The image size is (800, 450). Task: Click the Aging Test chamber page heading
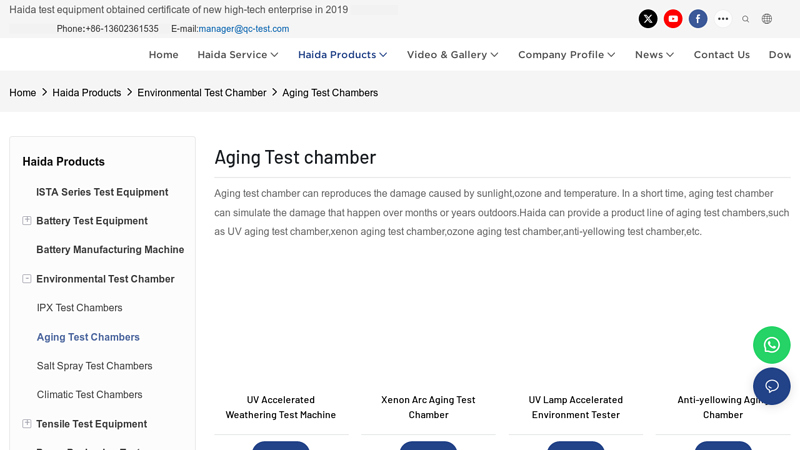(295, 157)
